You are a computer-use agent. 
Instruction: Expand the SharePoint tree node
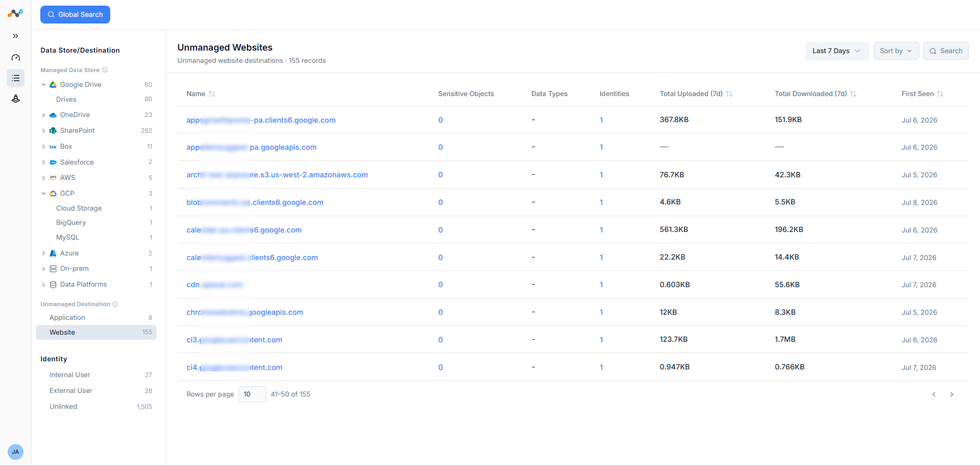tap(43, 131)
